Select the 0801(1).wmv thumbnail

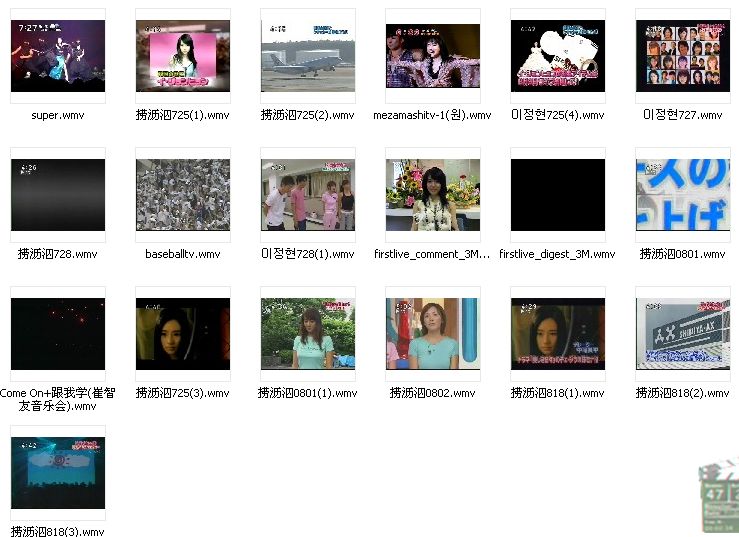click(308, 334)
